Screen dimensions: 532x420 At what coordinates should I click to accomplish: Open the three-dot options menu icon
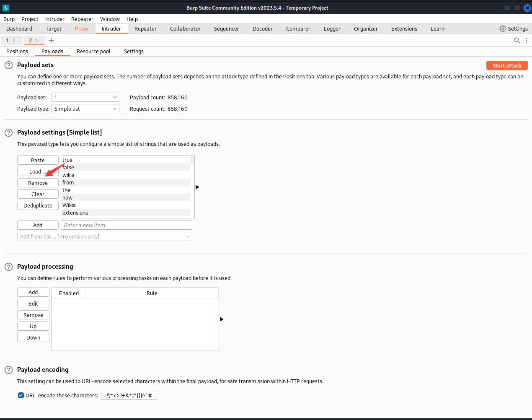526,41
